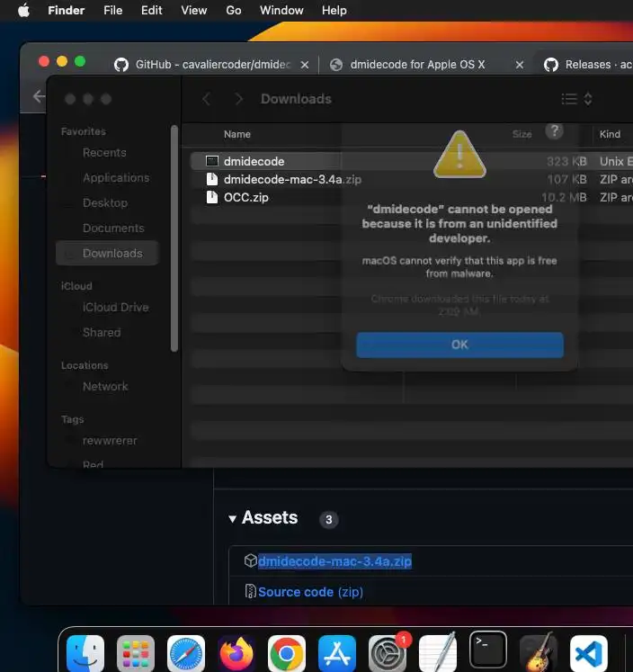Click the OCC.zip file icon
Viewport: 633px width, 672px height.
pos(212,197)
